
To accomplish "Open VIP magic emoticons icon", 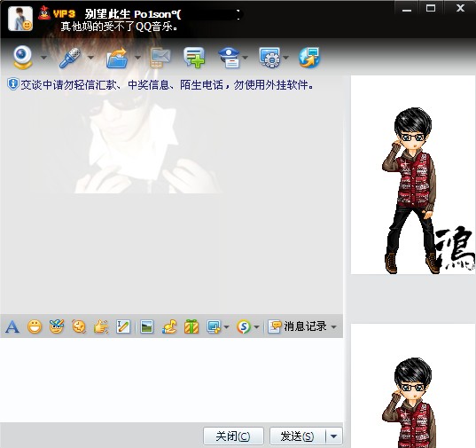I will (x=57, y=326).
